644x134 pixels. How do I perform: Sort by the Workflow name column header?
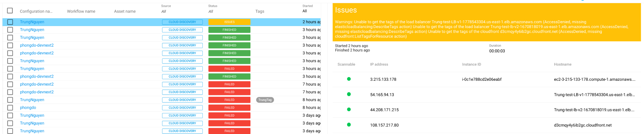click(81, 11)
